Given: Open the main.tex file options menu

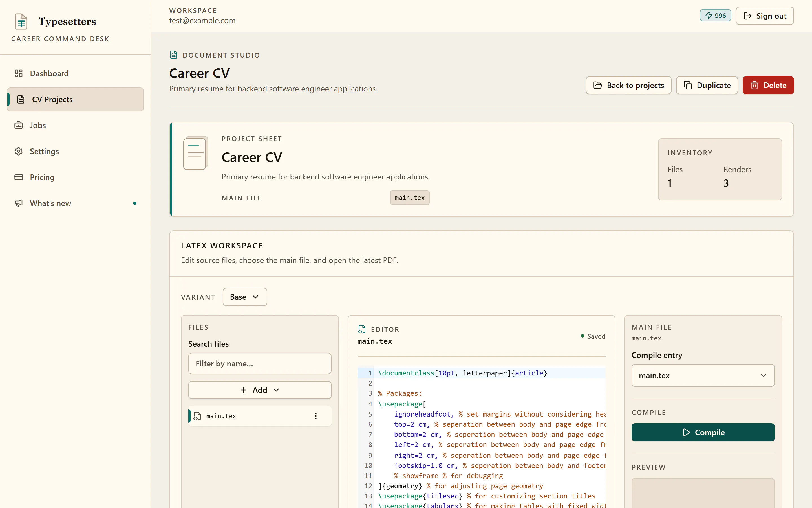Looking at the screenshot, I should click(x=315, y=416).
